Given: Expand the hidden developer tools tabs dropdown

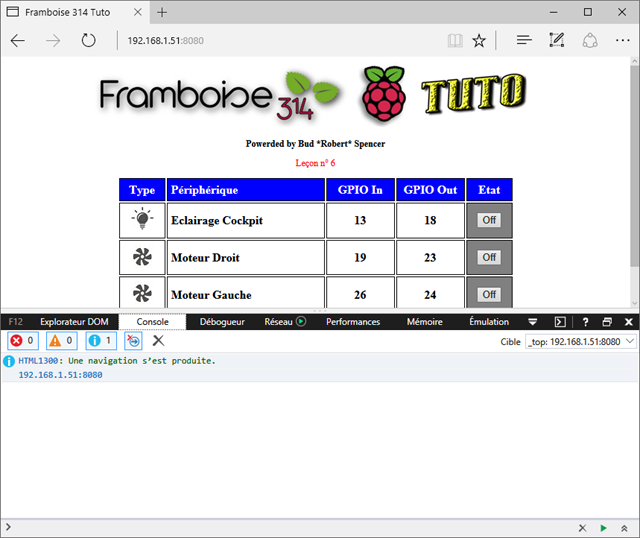Looking at the screenshot, I should pyautogui.click(x=533, y=322).
